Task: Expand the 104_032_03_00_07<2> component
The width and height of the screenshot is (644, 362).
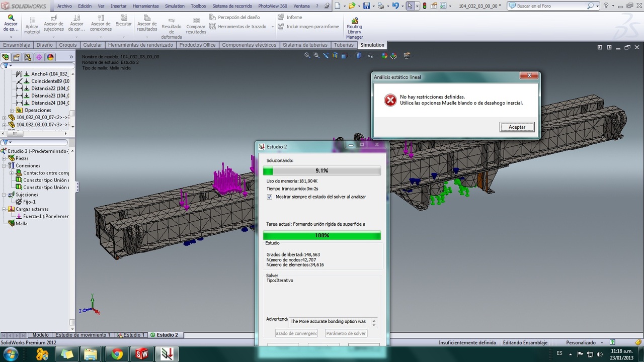Action: pos(4,117)
